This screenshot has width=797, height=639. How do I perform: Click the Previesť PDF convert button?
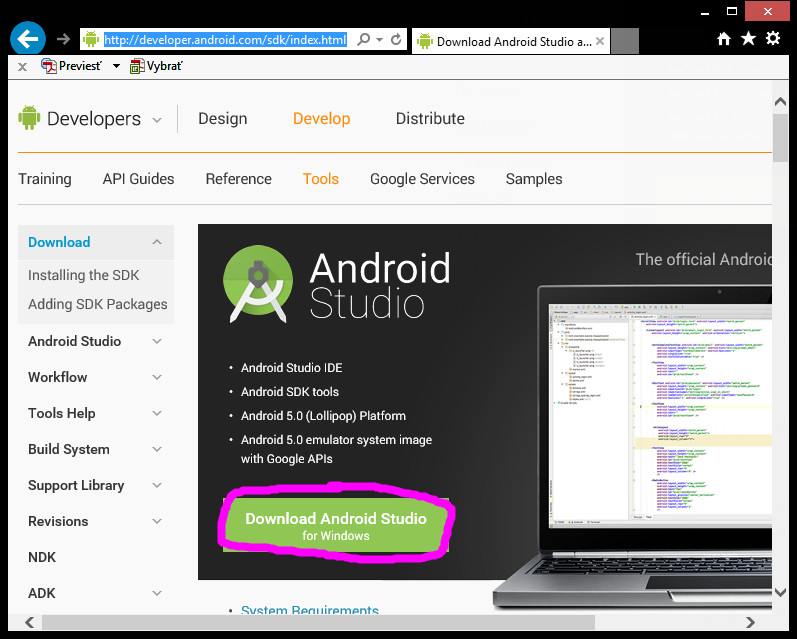coord(71,66)
